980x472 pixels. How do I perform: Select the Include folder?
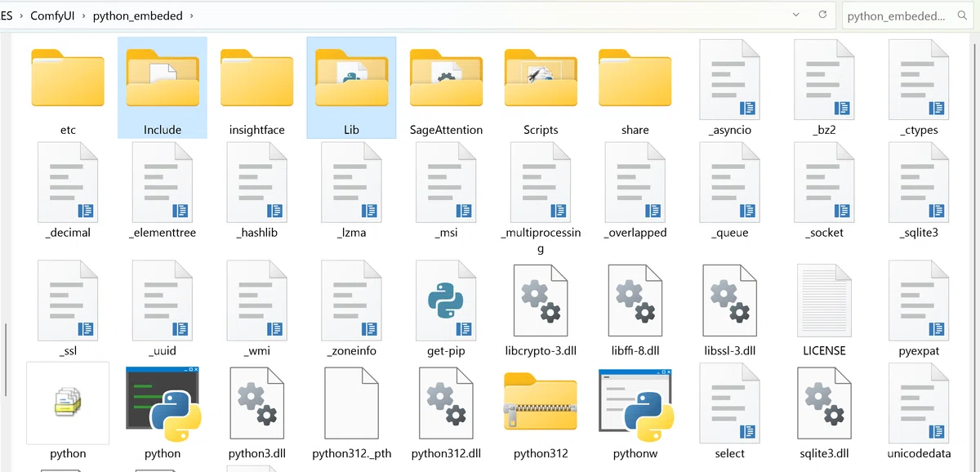[163, 87]
